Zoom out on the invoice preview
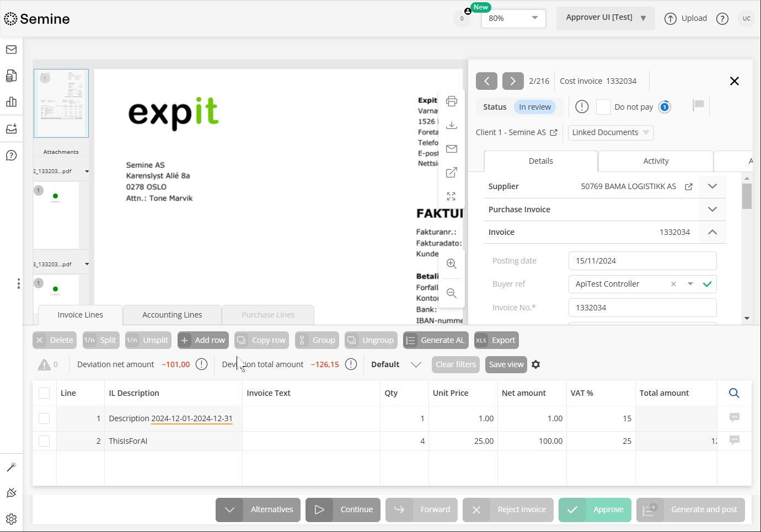Screen dimensions: 761x532 (x=451, y=293)
